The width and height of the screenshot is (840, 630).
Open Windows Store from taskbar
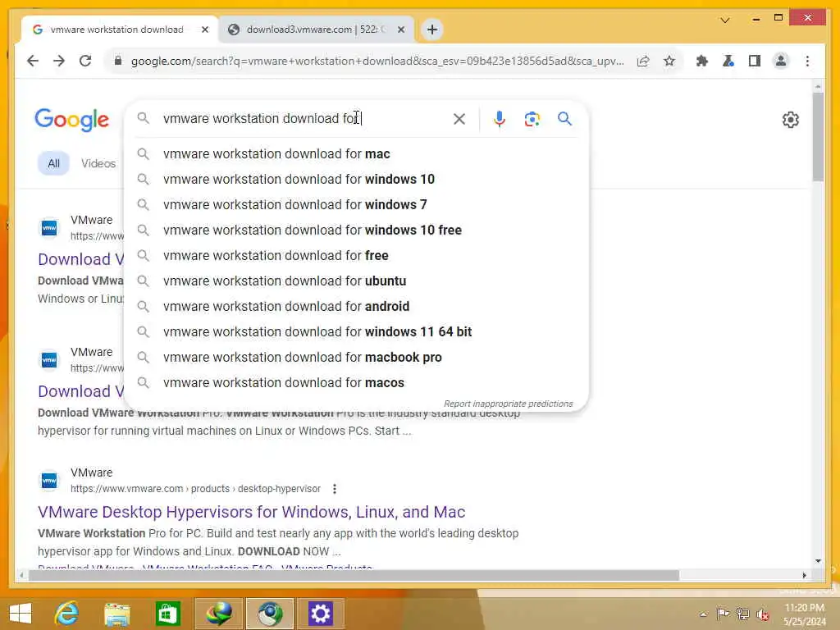coord(167,614)
